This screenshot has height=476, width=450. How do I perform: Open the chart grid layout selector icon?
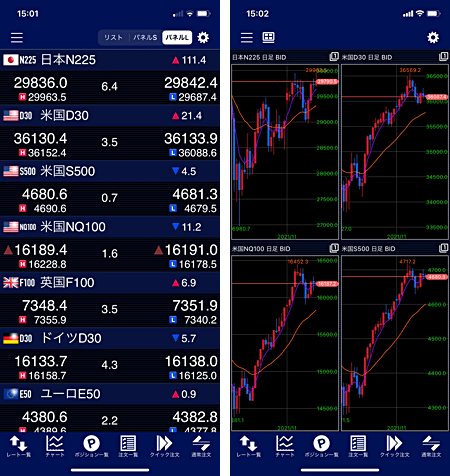[268, 37]
